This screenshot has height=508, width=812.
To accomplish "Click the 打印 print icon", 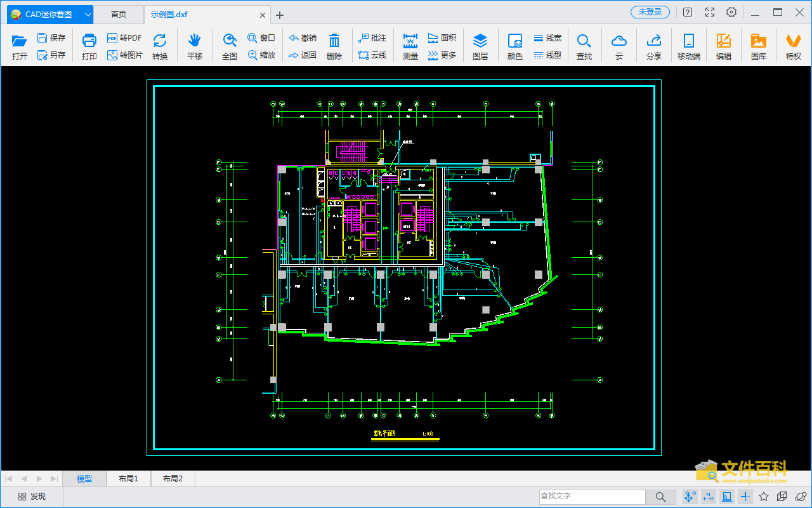I will tap(89, 41).
